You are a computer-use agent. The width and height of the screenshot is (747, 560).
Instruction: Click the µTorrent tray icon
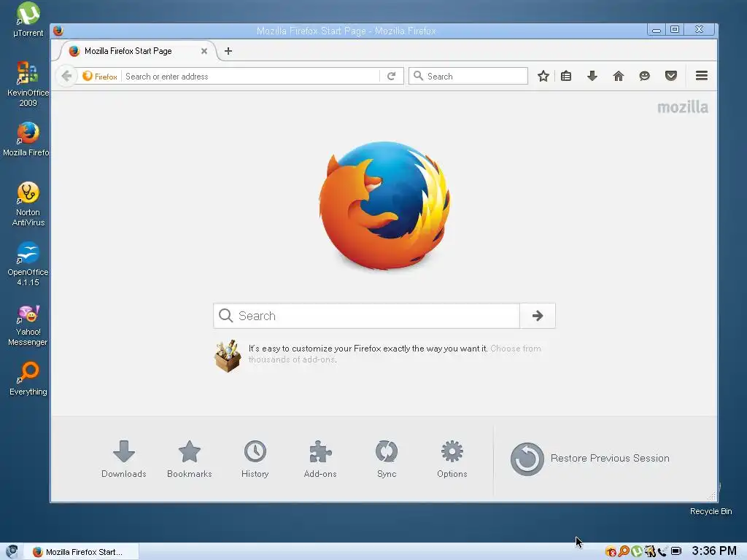(636, 551)
